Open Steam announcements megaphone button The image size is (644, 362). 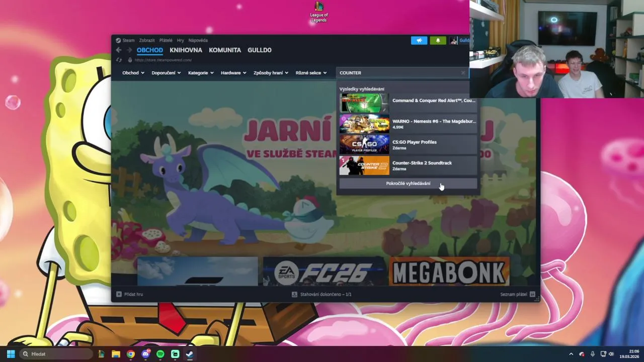pyautogui.click(x=419, y=41)
